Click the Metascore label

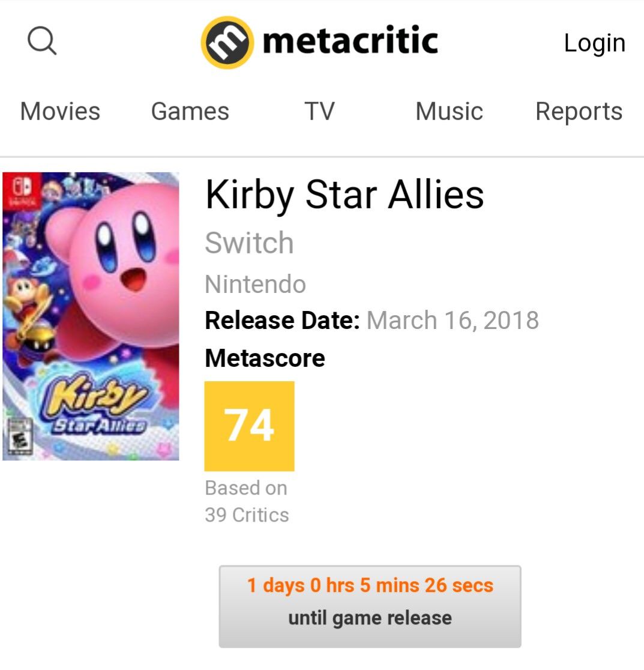point(265,358)
